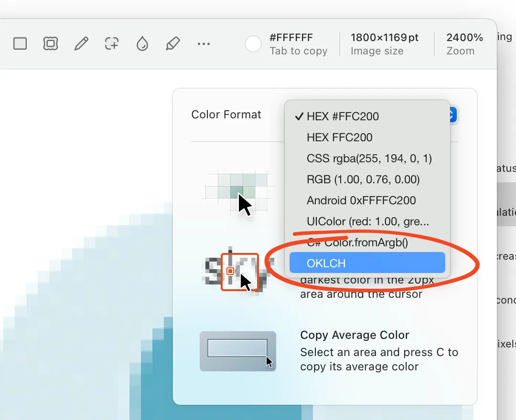516x420 pixels.
Task: Copy the #FFFFFF hex value
Action: pos(291,37)
